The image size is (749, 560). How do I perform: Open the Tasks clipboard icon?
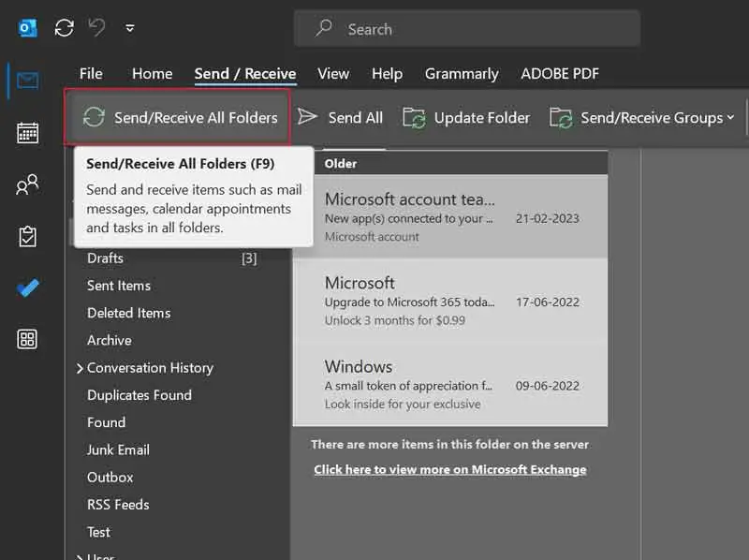tap(27, 237)
